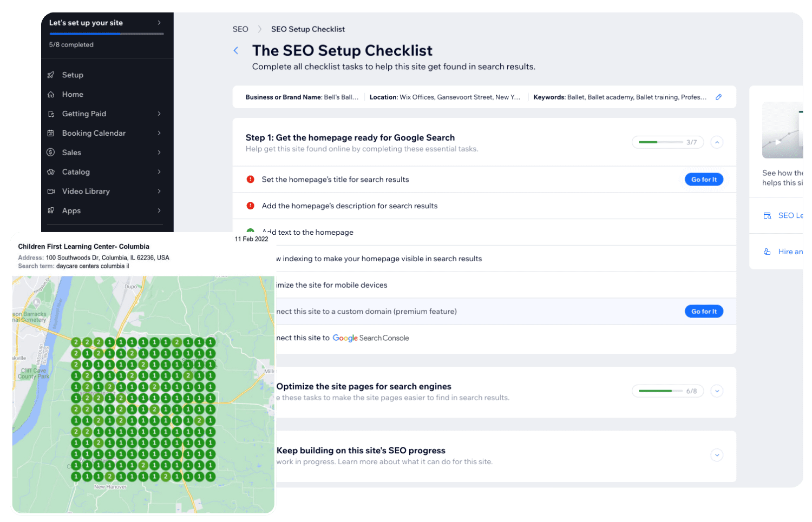Click the Sales dollar icon
This screenshot has height=522, width=812.
point(51,153)
